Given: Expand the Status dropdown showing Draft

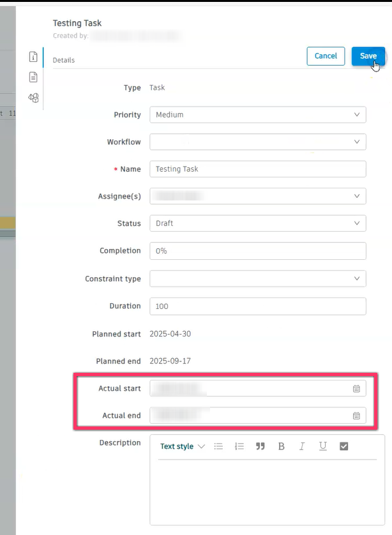Looking at the screenshot, I should pyautogui.click(x=257, y=223).
